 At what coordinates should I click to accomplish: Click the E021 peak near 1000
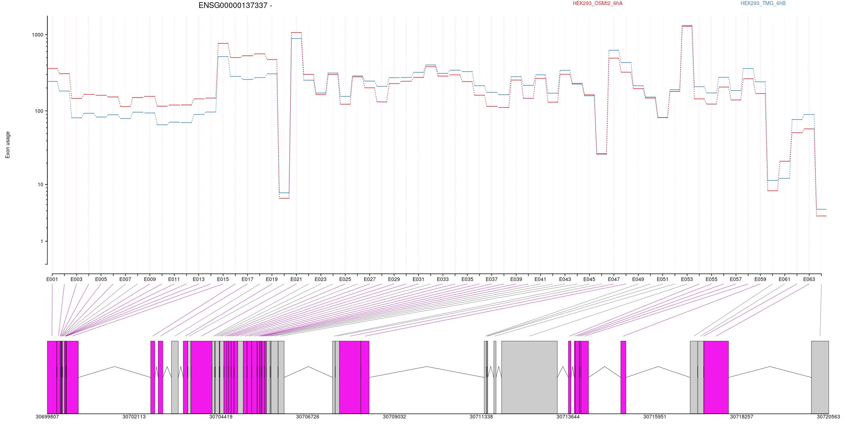296,35
